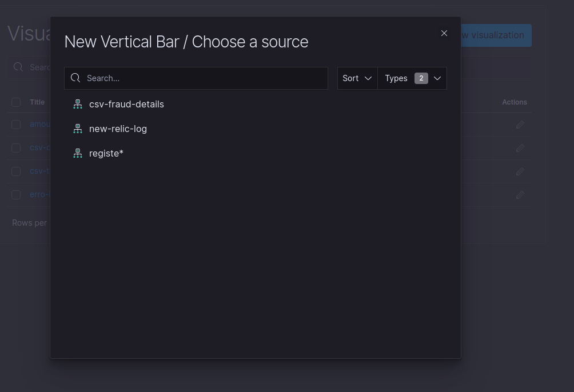Click the pencil edit icon in first row
Viewport: 574px width, 392px height.
coord(520,125)
